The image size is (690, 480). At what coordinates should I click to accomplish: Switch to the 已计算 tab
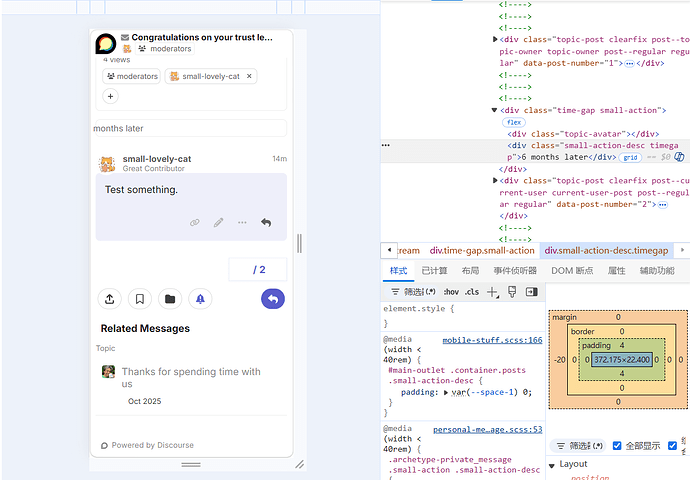[434, 271]
